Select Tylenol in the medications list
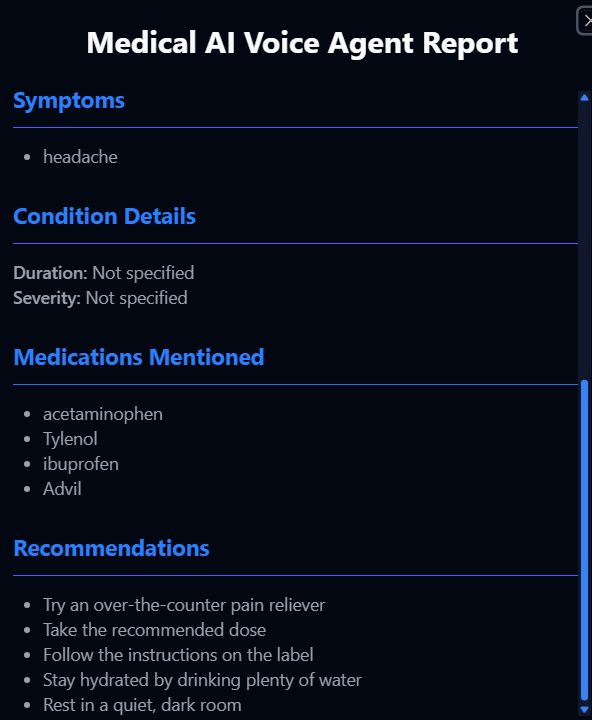The width and height of the screenshot is (592, 720). click(70, 439)
